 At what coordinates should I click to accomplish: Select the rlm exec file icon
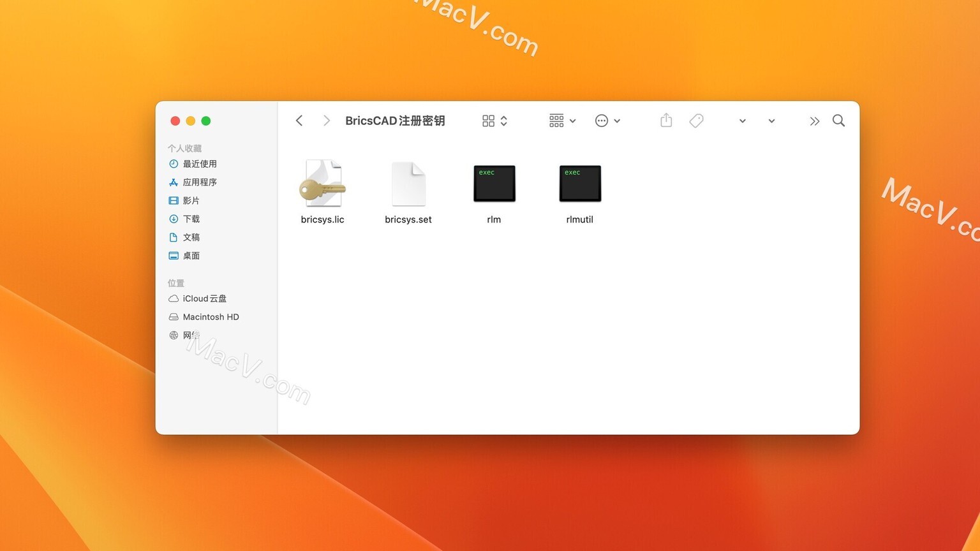pyautogui.click(x=494, y=184)
